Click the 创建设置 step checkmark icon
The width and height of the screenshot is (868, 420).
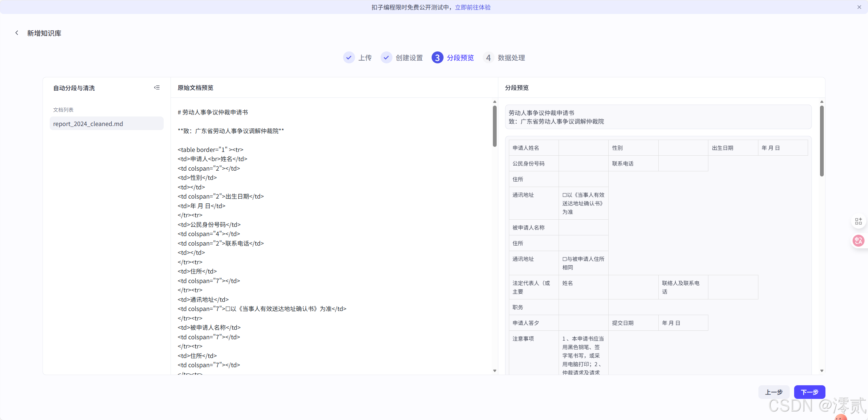(x=386, y=58)
